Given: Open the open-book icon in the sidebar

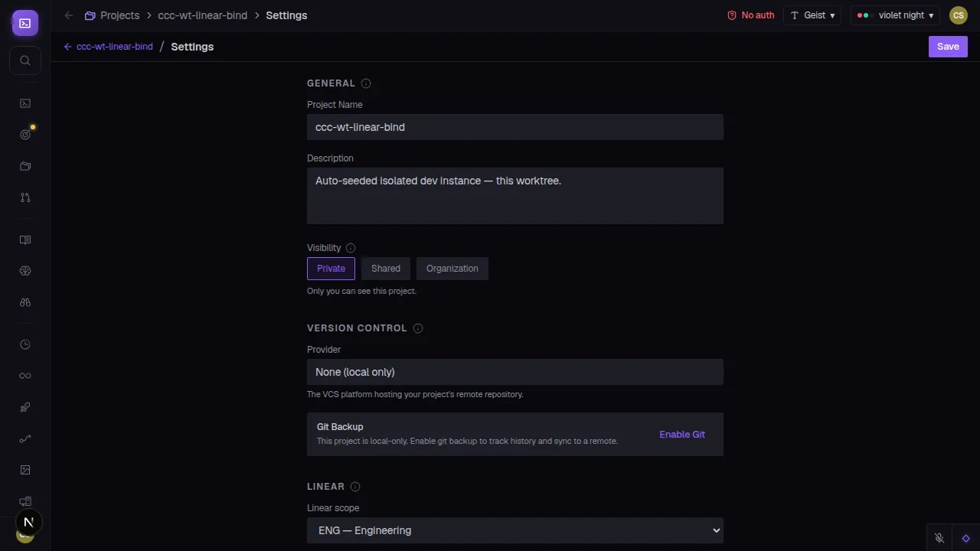Looking at the screenshot, I should click(x=25, y=240).
